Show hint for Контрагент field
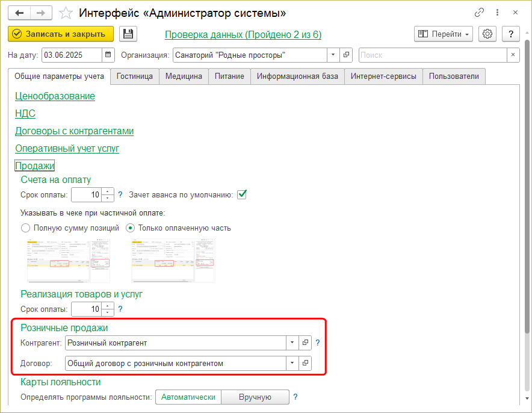 318,343
